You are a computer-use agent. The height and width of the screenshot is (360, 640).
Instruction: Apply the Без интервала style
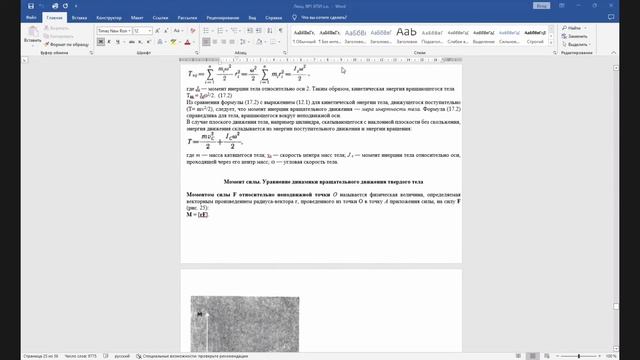coord(329,36)
